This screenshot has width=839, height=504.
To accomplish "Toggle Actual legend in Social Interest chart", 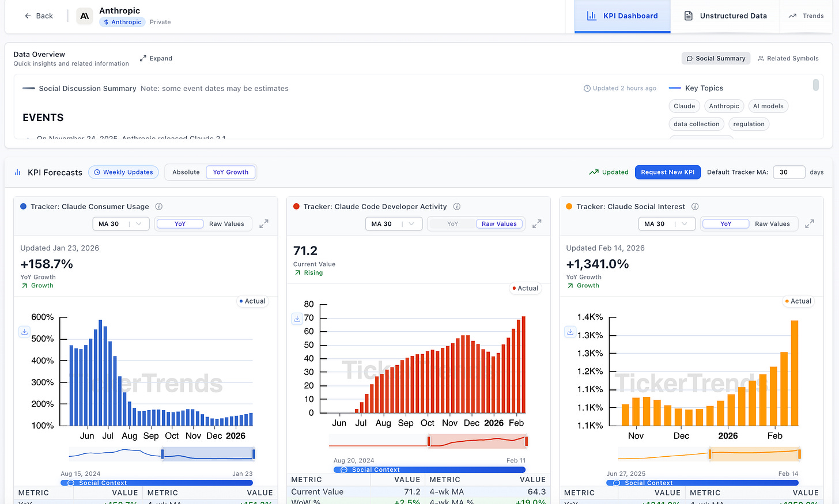I will tap(798, 301).
